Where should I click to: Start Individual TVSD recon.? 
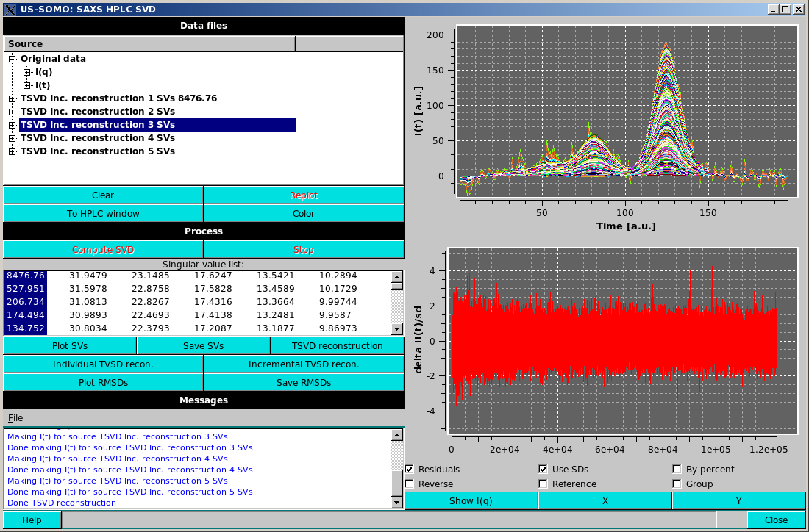(x=103, y=364)
